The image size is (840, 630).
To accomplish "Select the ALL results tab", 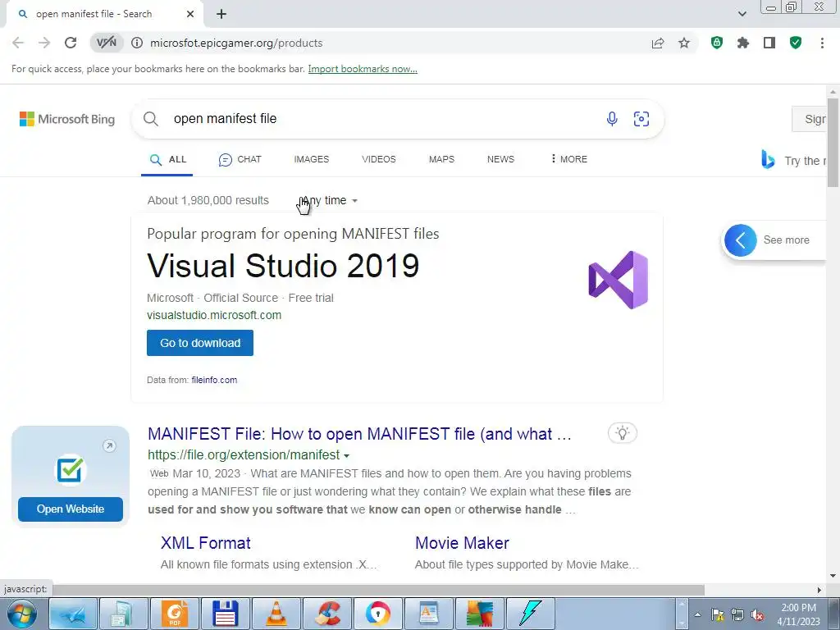I will pos(167,160).
